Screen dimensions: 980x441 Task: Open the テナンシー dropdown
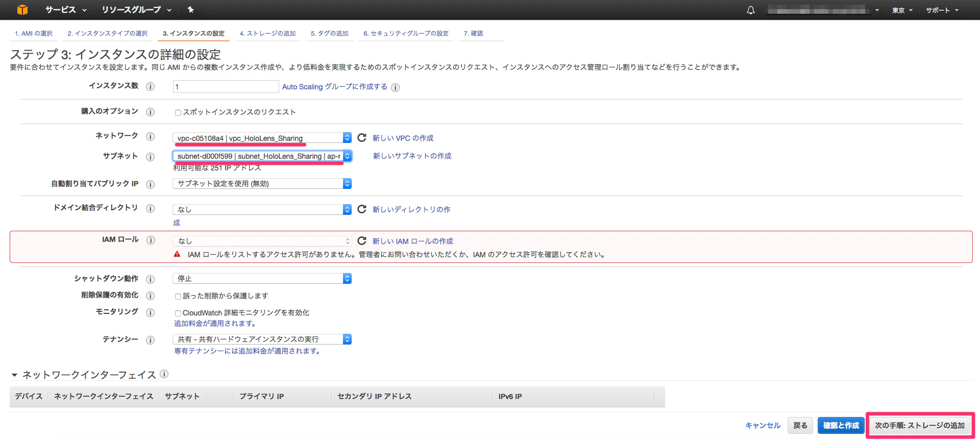coord(262,339)
